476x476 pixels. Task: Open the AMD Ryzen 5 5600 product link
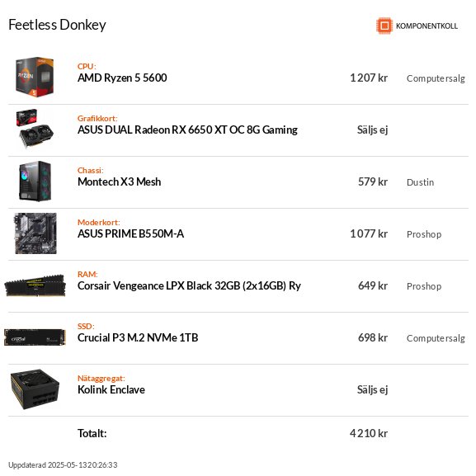[122, 78]
